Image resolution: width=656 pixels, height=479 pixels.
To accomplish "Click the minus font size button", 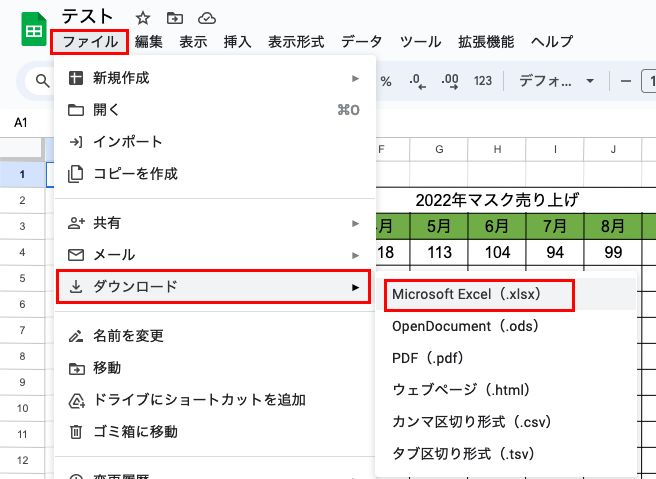I will [x=627, y=81].
